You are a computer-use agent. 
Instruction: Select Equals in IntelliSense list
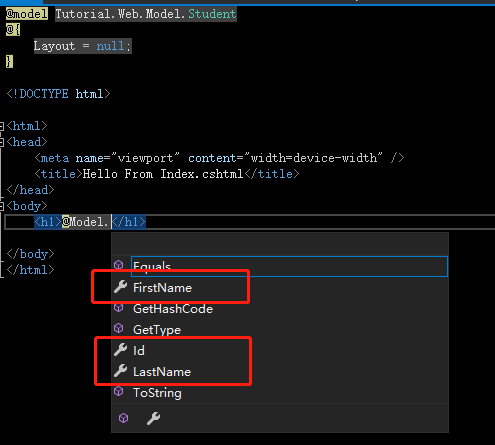[289, 266]
